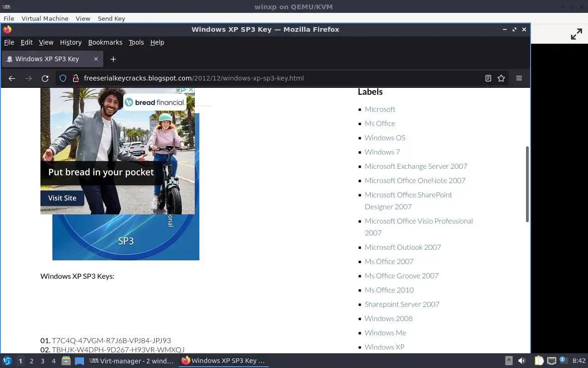
Task: Click virt-manager logo in outer title bar
Action: (6, 6)
